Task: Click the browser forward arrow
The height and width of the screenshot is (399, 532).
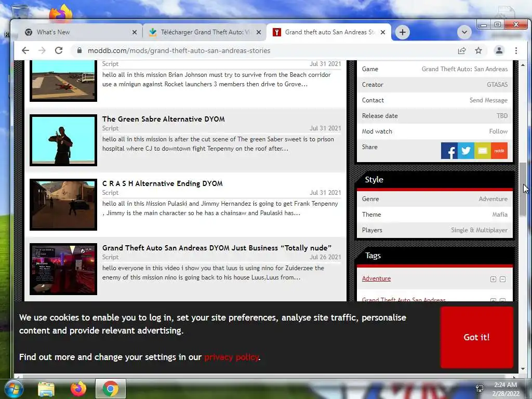Action: pos(42,50)
